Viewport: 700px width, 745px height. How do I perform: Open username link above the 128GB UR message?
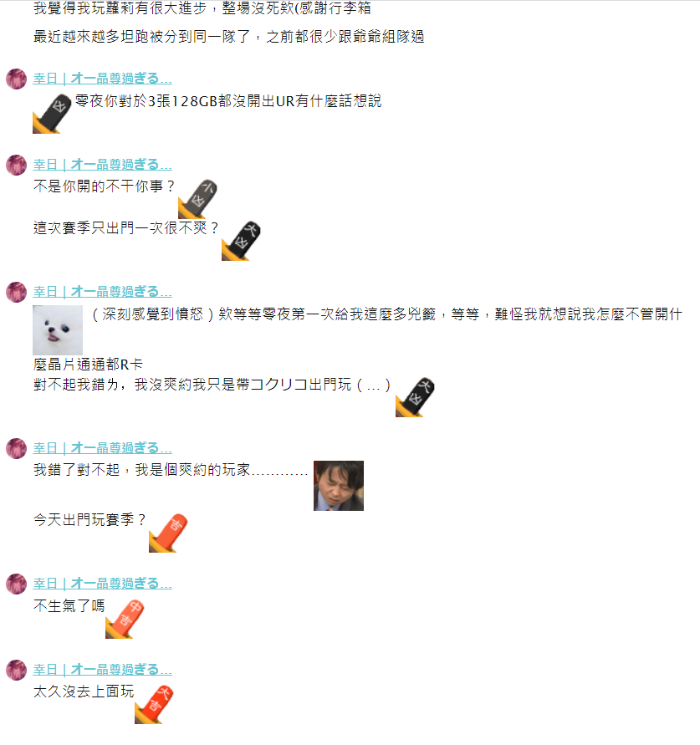(x=102, y=79)
